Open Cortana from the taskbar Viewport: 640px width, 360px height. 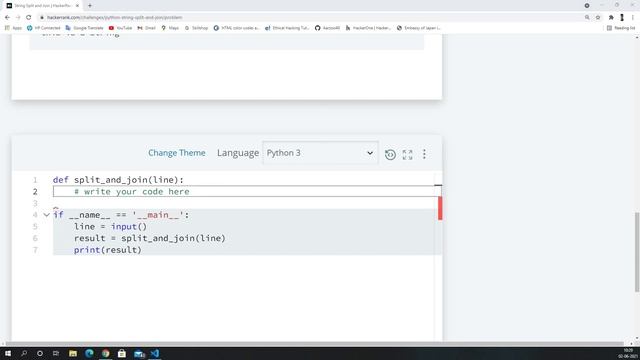click(x=40, y=353)
